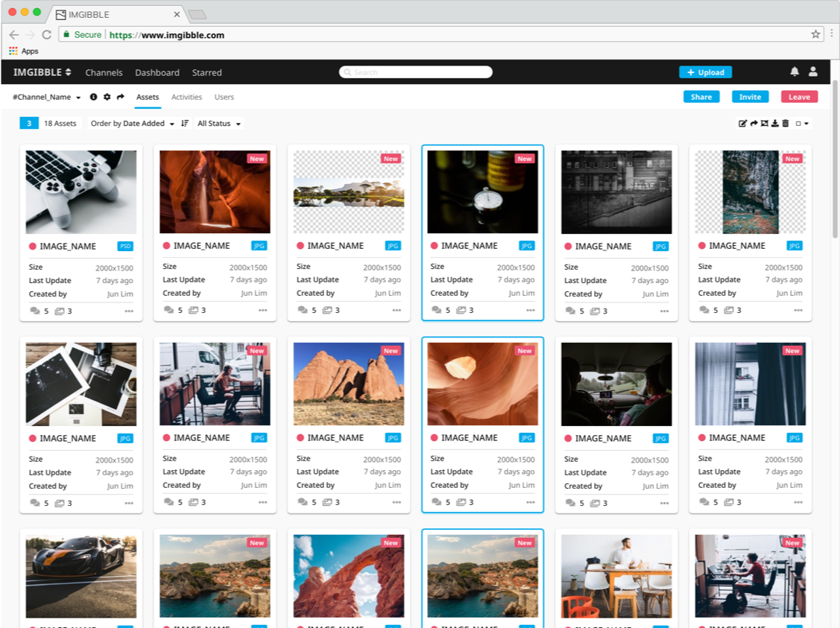Leave the channel with Leave button
This screenshot has width=840, height=628.
click(x=799, y=97)
